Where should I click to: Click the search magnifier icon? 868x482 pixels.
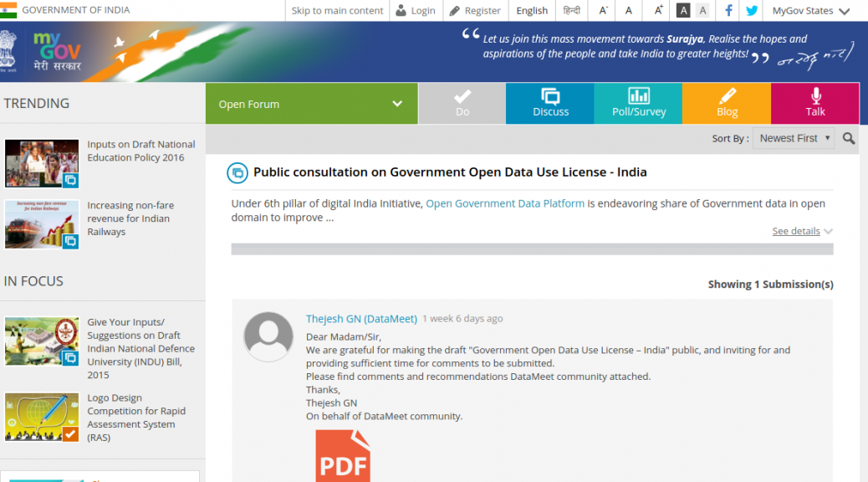coord(849,139)
